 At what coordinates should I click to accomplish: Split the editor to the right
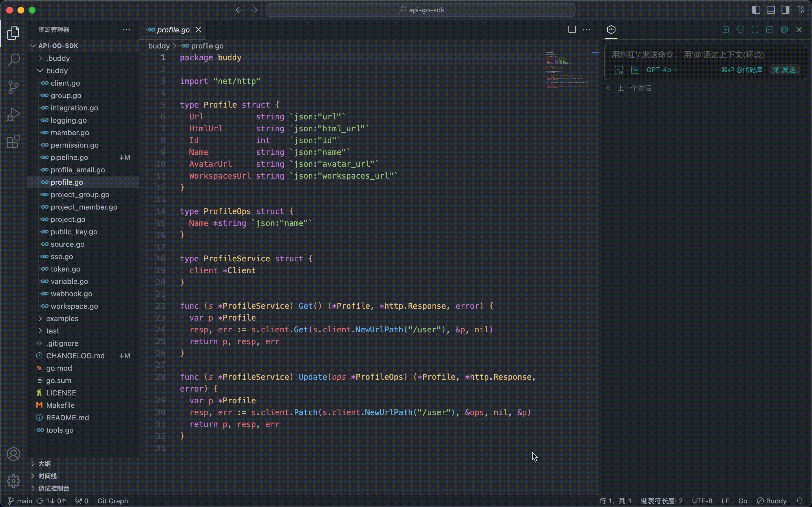572,30
